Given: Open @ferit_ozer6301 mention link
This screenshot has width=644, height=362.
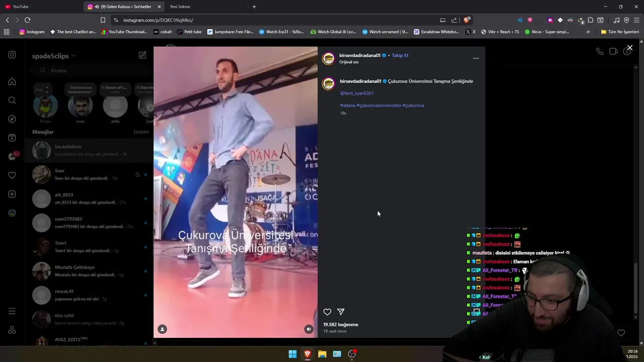Looking at the screenshot, I should 357,93.
